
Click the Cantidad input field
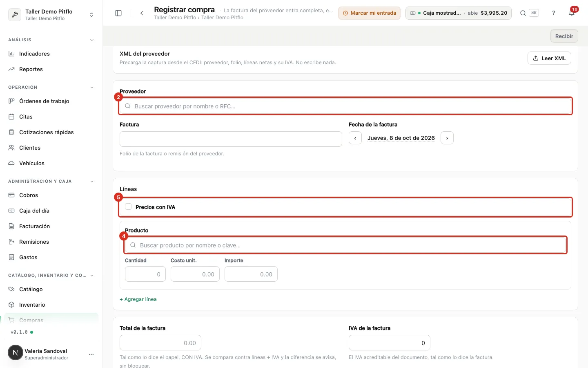(145, 274)
